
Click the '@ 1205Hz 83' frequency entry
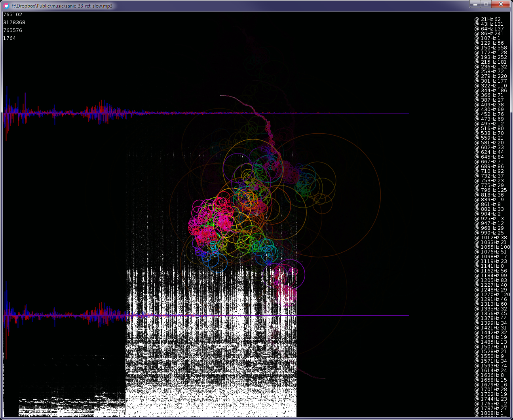coord(491,280)
